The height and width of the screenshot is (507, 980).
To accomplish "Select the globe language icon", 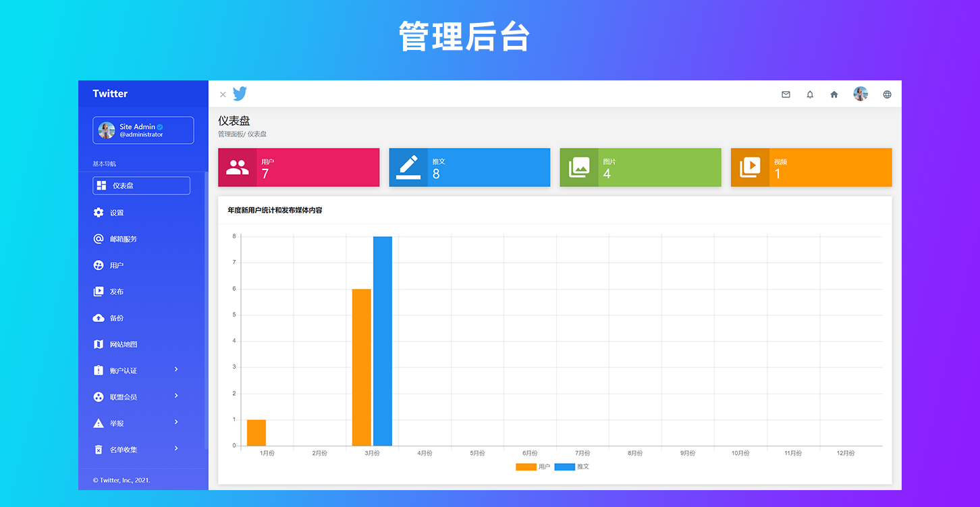I will click(887, 95).
